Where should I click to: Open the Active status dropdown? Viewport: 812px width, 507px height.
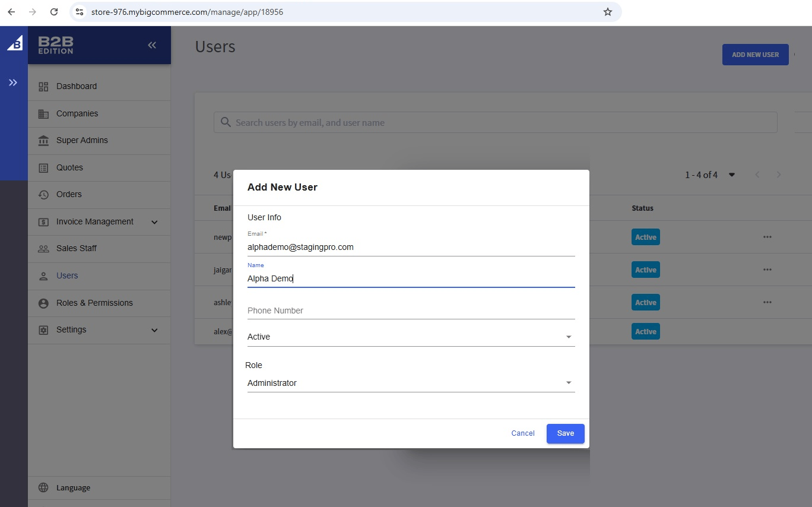(x=411, y=337)
